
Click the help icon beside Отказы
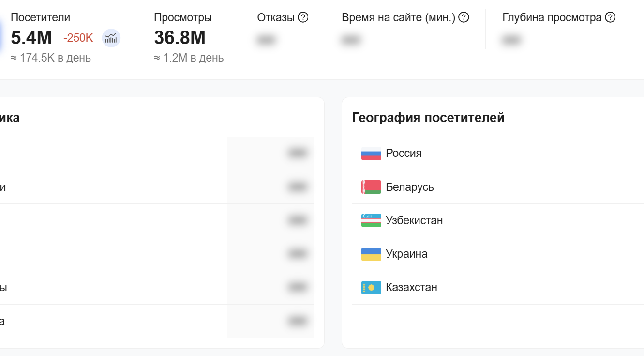click(x=303, y=18)
